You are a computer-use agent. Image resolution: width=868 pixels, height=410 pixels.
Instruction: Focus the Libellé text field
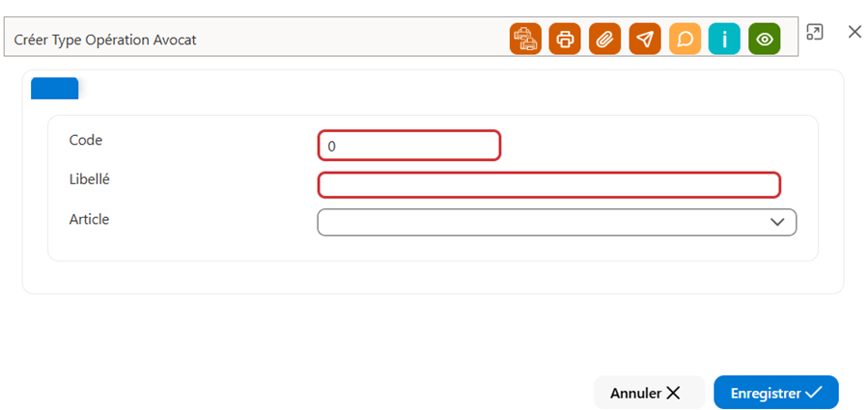pyautogui.click(x=549, y=185)
